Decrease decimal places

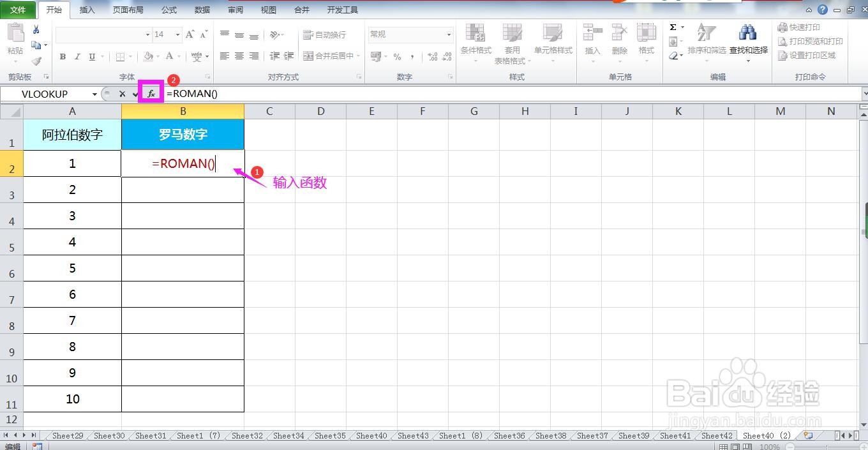click(447, 57)
